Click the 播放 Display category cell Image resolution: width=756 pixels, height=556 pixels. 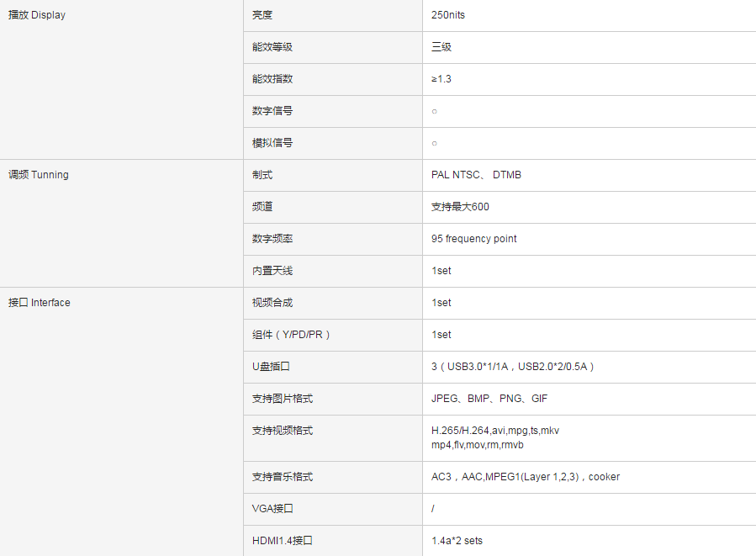tap(37, 15)
